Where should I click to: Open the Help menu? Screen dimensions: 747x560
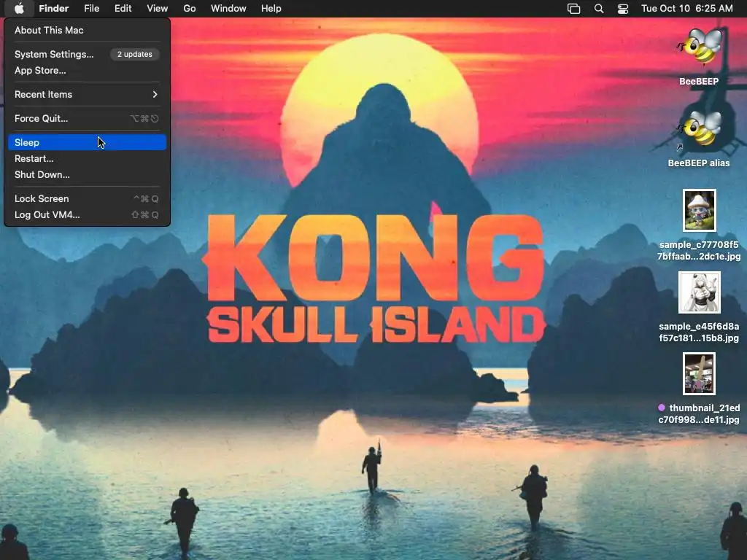pyautogui.click(x=271, y=9)
